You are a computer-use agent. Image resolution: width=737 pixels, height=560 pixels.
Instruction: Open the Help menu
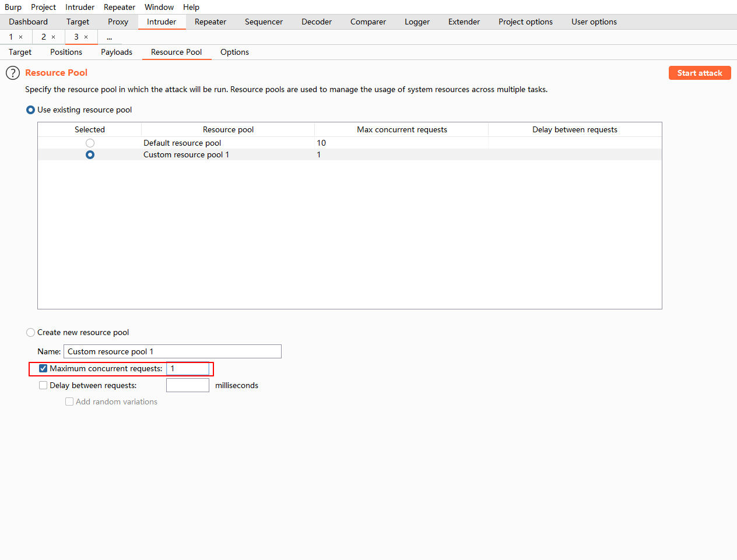pos(191,7)
